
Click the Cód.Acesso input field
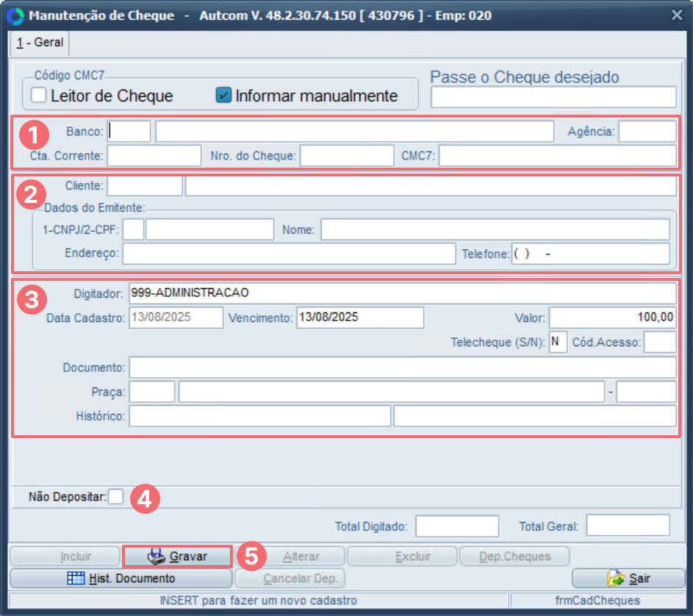pos(660,342)
